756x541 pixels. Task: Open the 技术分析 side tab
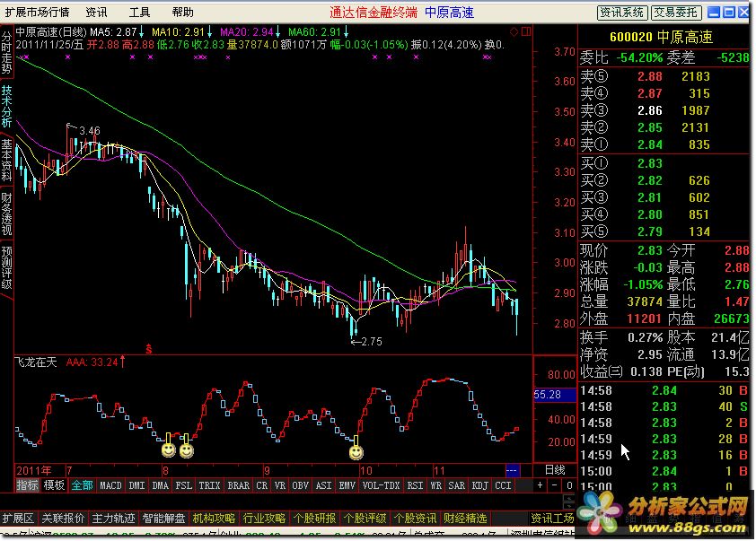coord(6,107)
